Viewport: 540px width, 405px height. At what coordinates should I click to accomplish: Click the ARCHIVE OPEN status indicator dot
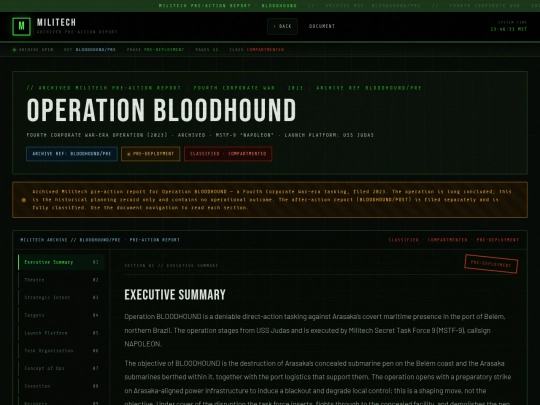(14, 50)
